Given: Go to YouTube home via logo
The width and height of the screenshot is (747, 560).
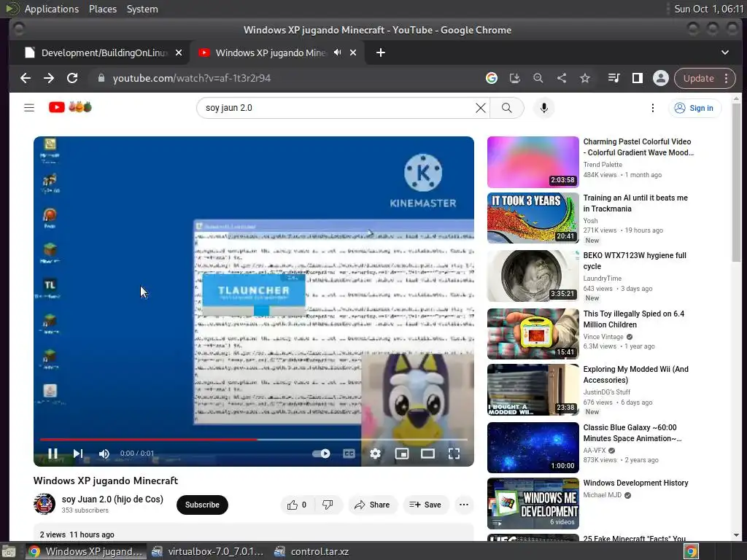Looking at the screenshot, I should [x=70, y=107].
